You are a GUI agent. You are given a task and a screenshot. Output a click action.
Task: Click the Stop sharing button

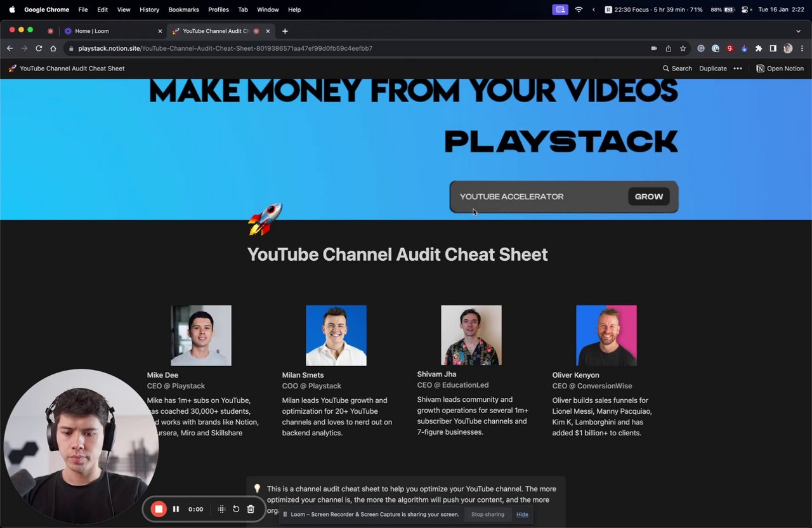point(488,514)
